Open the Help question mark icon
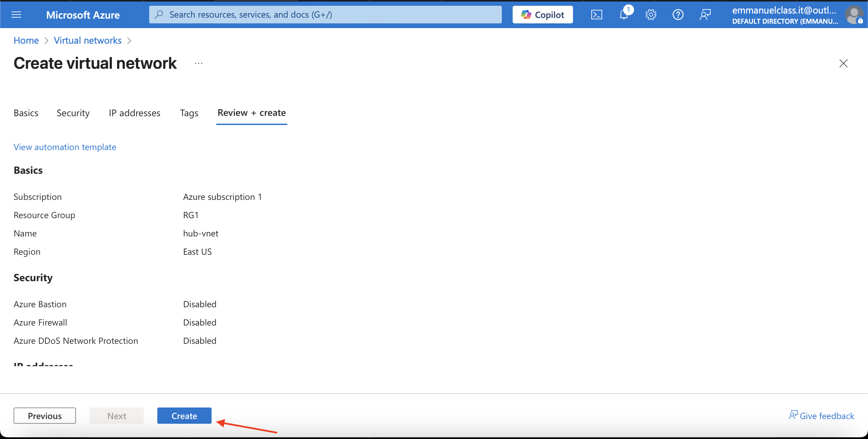This screenshot has width=868, height=439. point(678,15)
